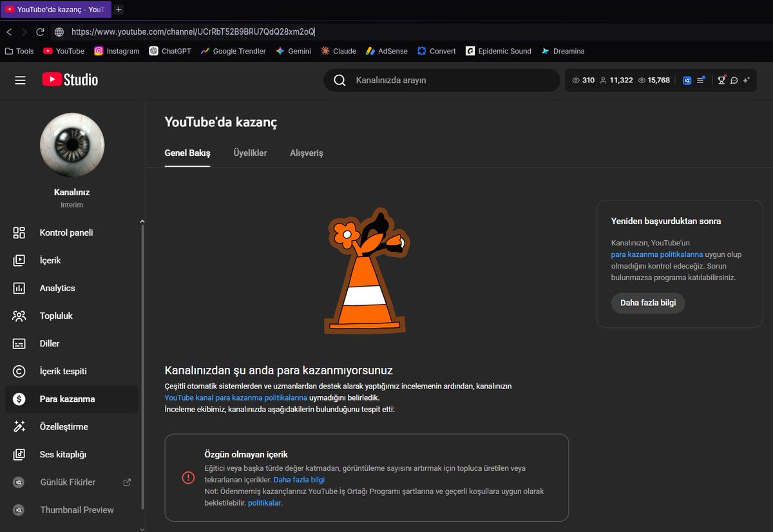Click the YouTube Studio logo
This screenshot has width=773, height=532.
pos(70,79)
